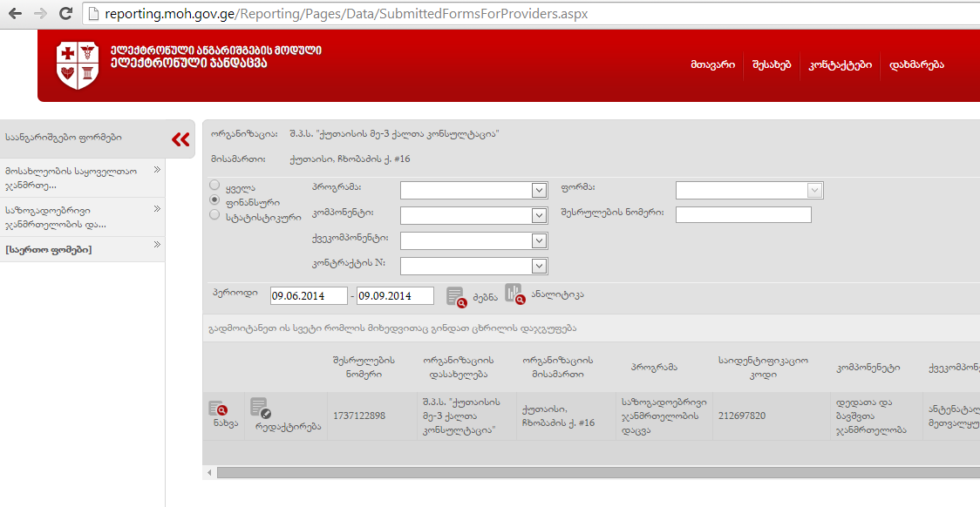Select the ფინანსური radio button
Viewport: 980px width, 507px height.
coord(214,200)
